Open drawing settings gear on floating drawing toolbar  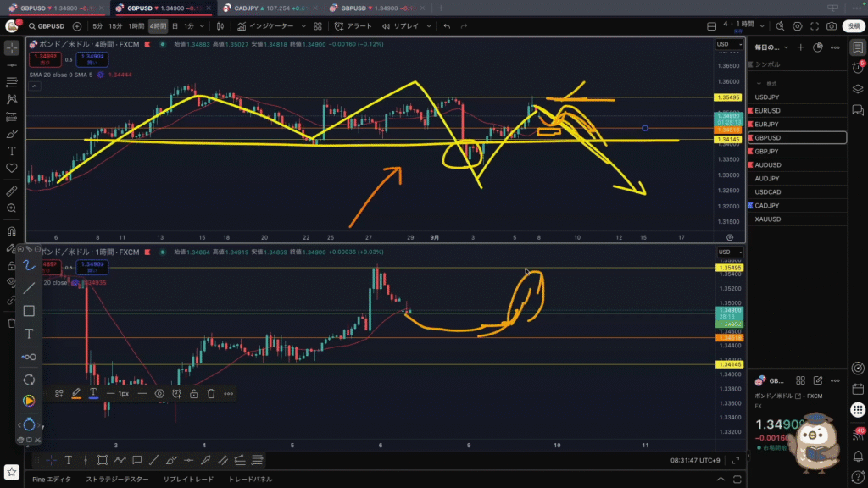pos(159,394)
